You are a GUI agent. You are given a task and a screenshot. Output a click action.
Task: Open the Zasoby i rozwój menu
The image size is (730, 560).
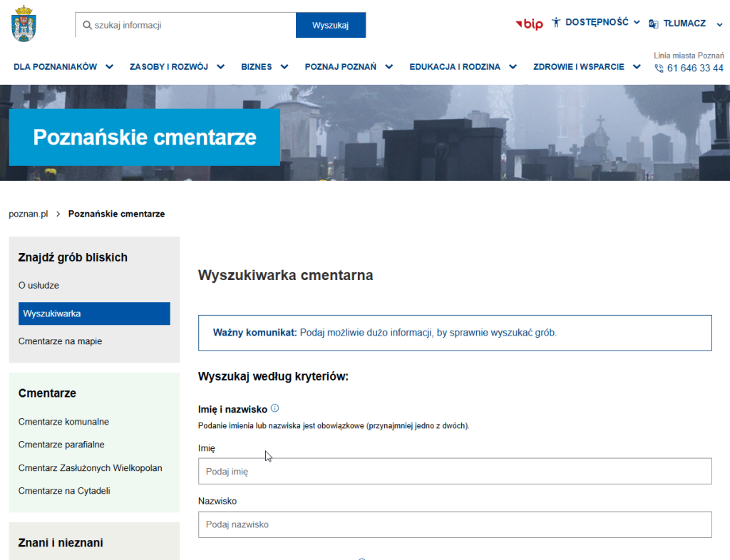pos(169,67)
